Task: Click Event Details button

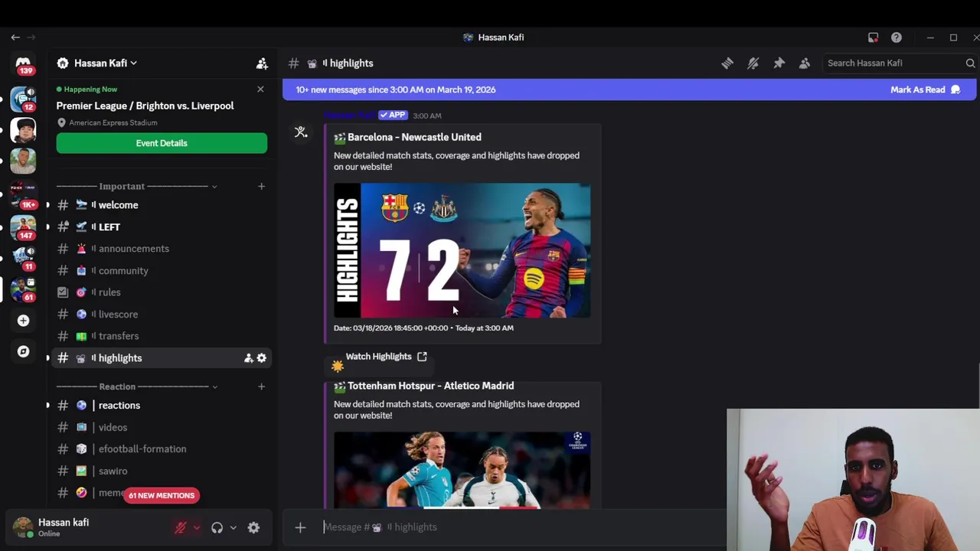Action: click(x=162, y=143)
